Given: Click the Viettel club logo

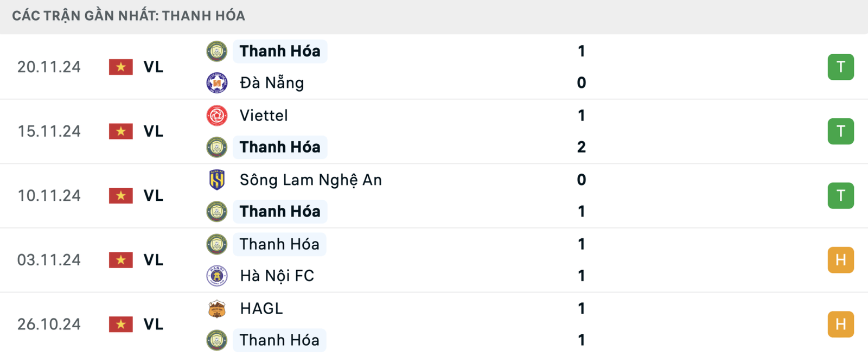Looking at the screenshot, I should (x=217, y=115).
